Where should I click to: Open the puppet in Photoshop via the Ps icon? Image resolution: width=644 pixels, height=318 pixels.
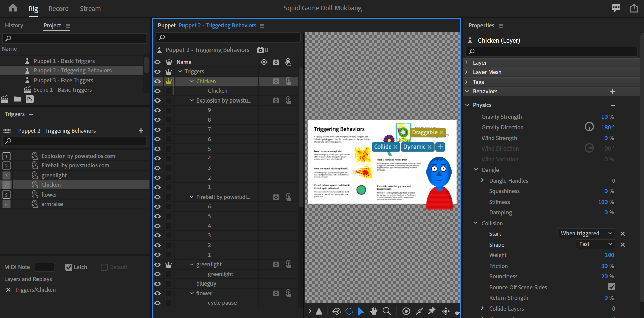[29, 99]
